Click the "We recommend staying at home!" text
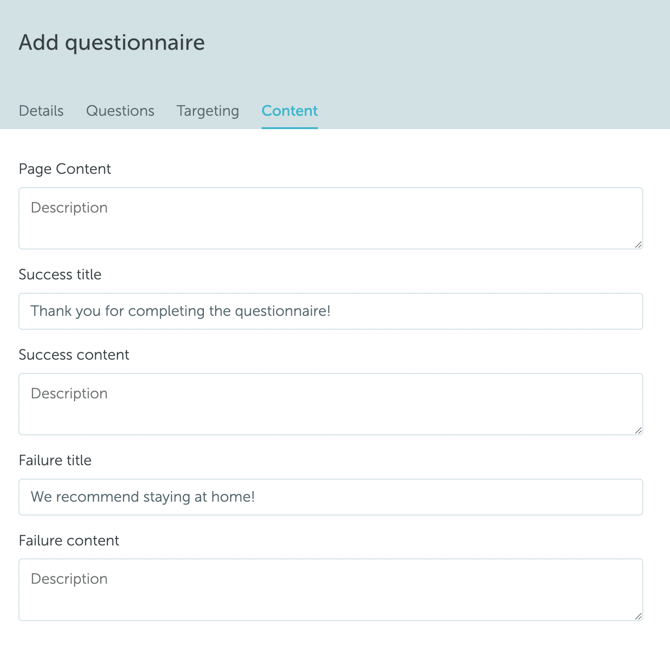670x652 pixels. 143,497
